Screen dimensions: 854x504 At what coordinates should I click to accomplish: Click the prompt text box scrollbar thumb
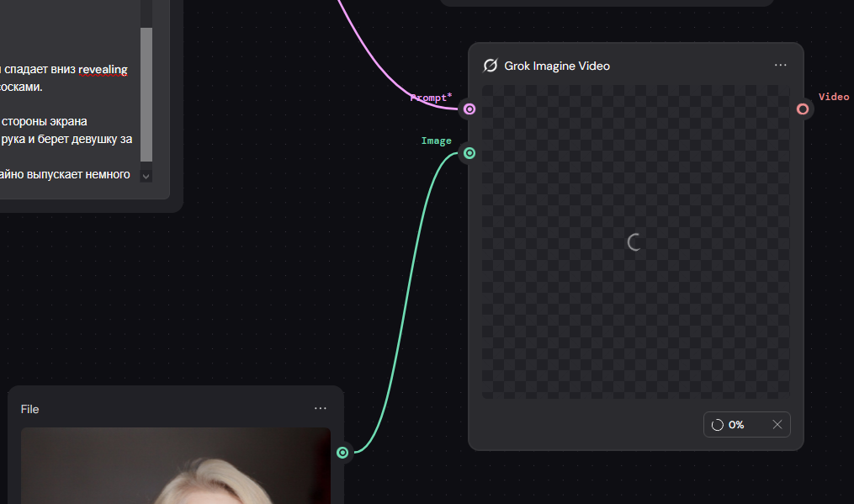click(x=146, y=94)
